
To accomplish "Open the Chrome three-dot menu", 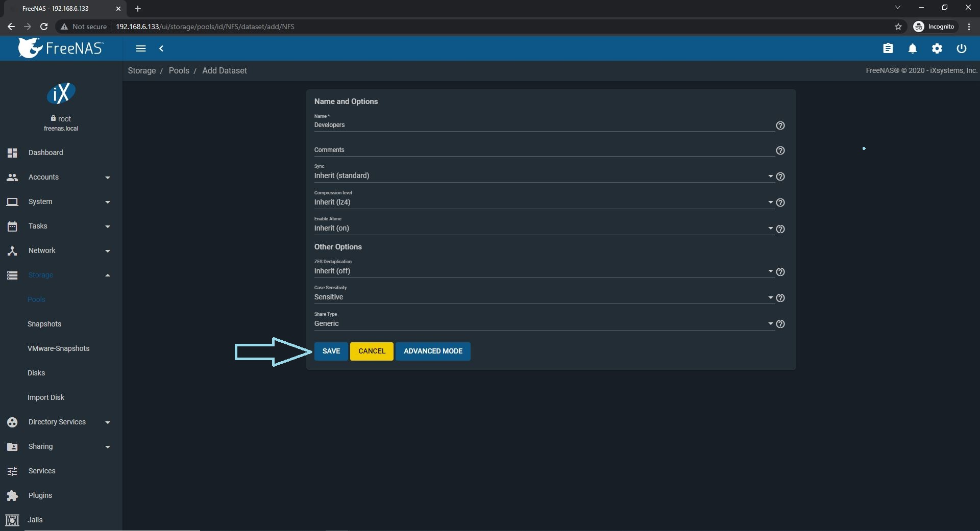I will 969,27.
